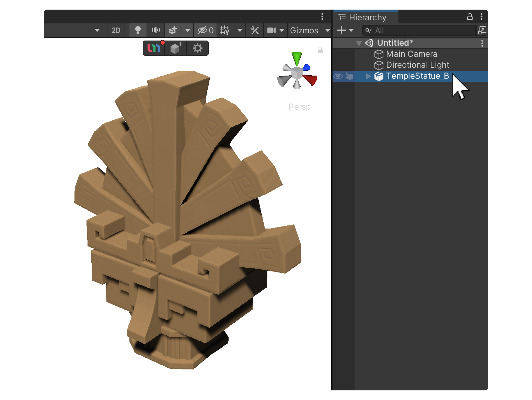
Task: Toggle scene lighting with the lightbulb icon
Action: tap(138, 30)
